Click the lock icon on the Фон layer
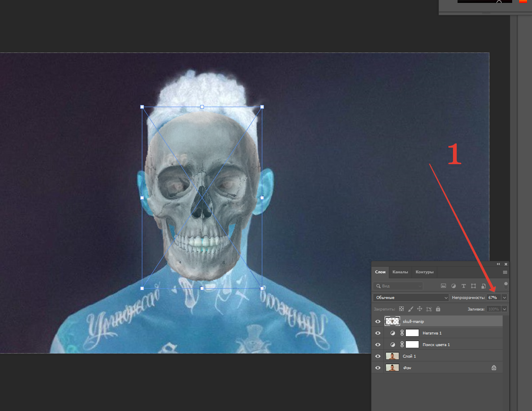 tap(494, 368)
